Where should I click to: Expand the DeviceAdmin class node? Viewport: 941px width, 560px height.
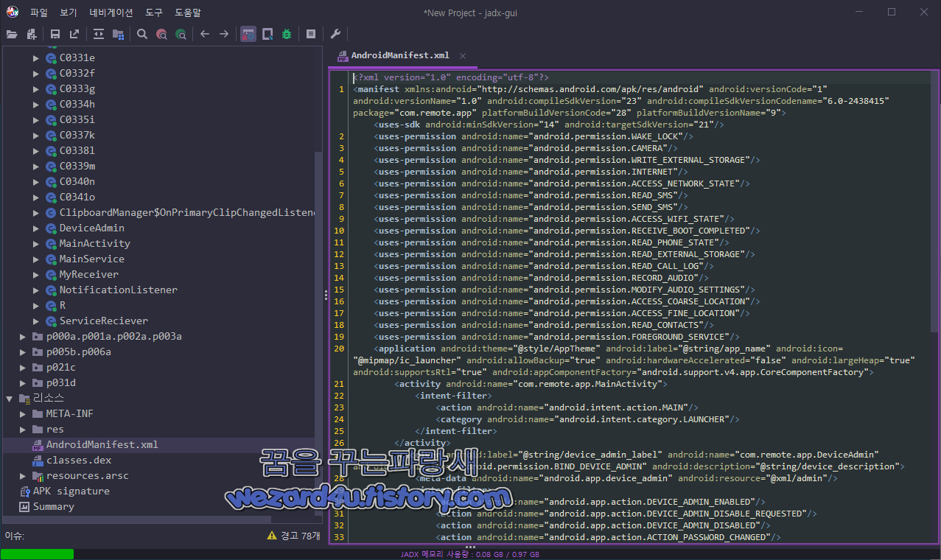[x=36, y=228]
